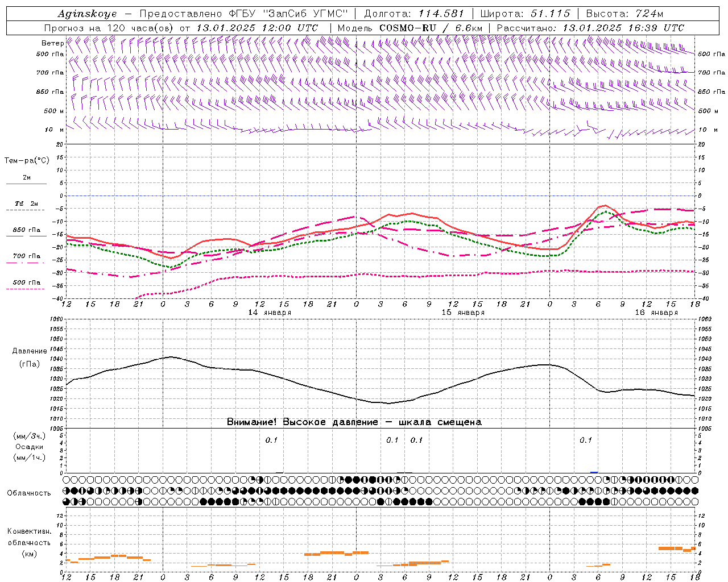
Task: Click the model label "COSMO-RU / 6.6км"
Action: pos(431,28)
